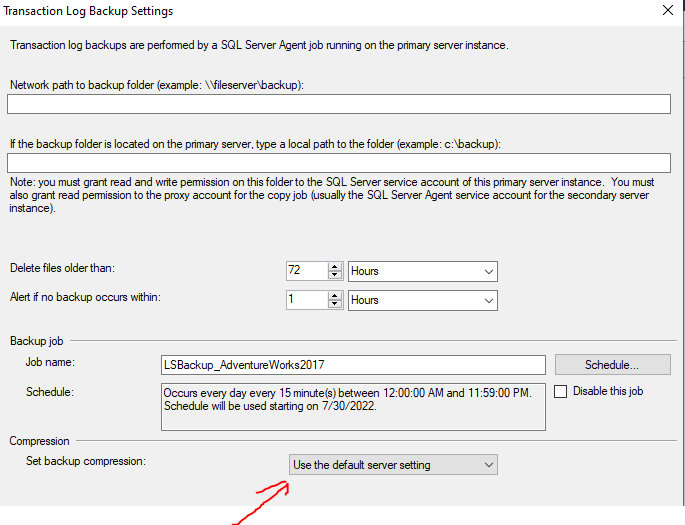Screen dimensions: 685x525
Task: Click the 'Compression' group heading
Action: pyautogui.click(x=39, y=441)
